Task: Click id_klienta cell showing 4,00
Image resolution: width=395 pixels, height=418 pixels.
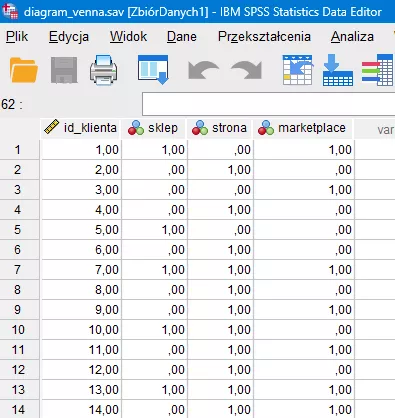Action: click(81, 210)
